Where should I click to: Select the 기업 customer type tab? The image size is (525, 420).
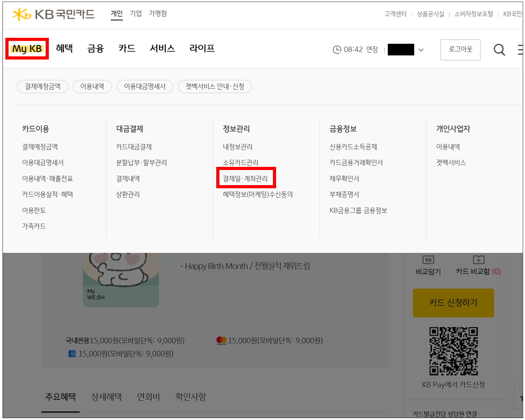136,14
